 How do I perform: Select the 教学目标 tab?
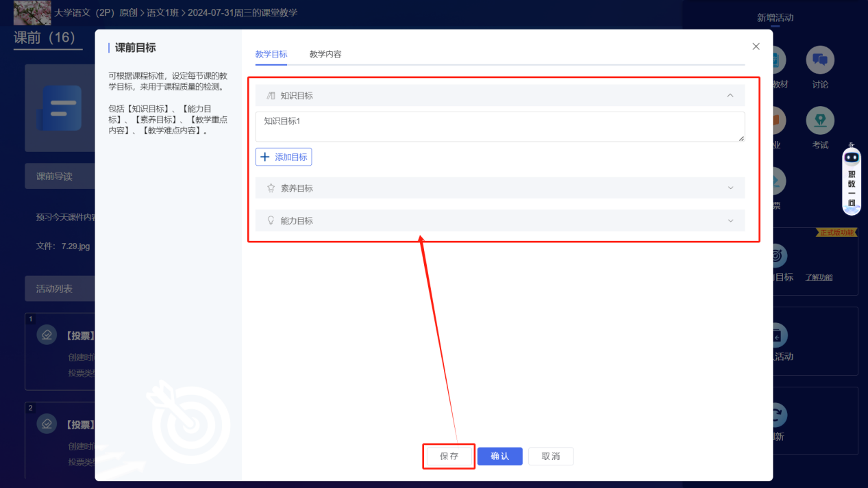coord(271,54)
